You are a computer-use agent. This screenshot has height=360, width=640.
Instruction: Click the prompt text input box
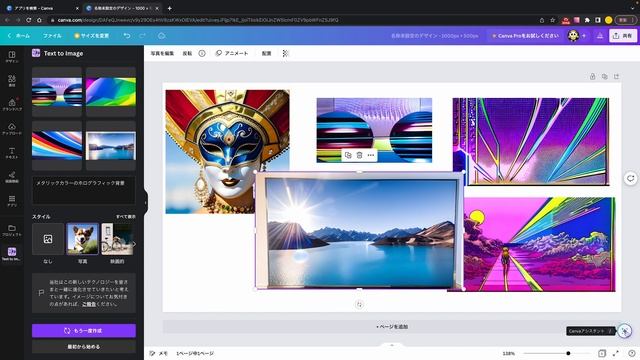[x=84, y=190]
